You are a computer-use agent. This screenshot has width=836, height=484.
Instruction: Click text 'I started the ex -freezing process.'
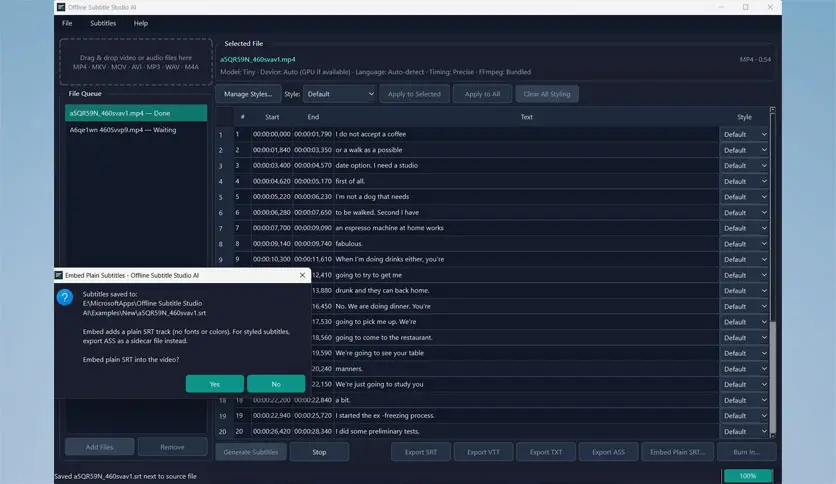[385, 415]
